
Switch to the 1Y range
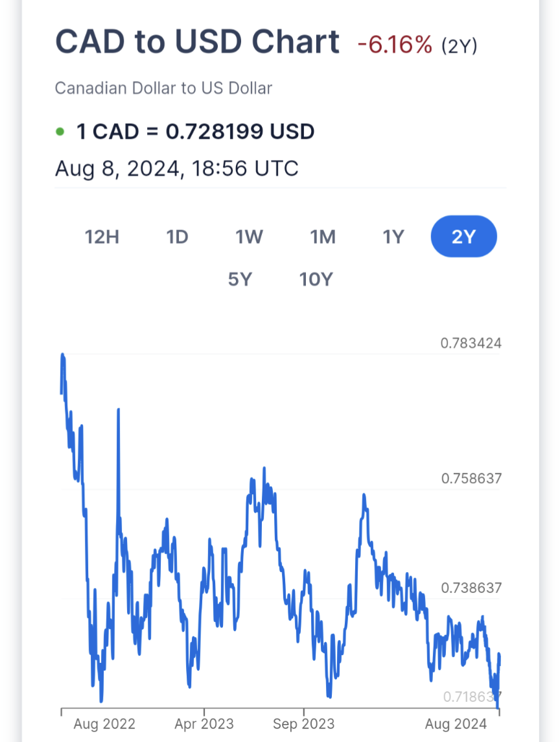393,237
